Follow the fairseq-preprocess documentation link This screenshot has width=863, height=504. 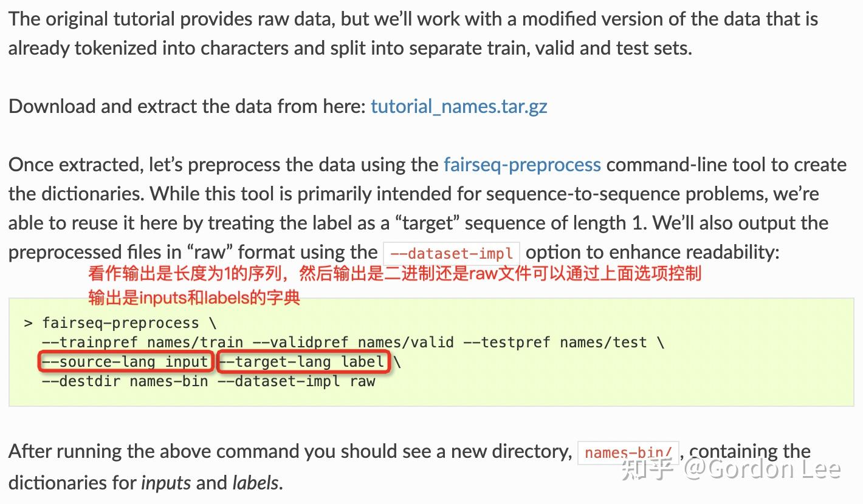[x=522, y=165]
